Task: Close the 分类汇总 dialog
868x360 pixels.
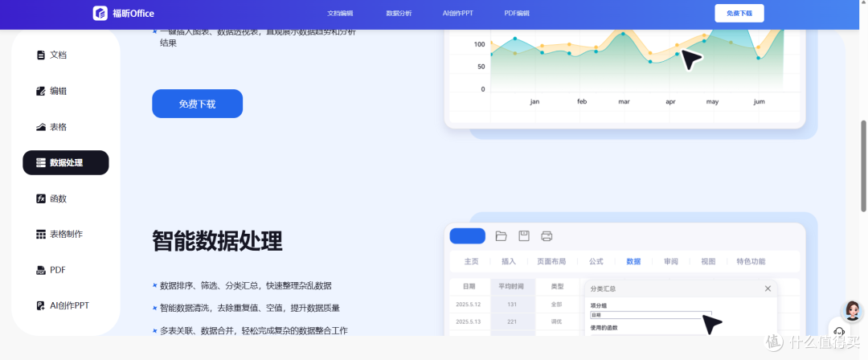Action: (x=768, y=288)
